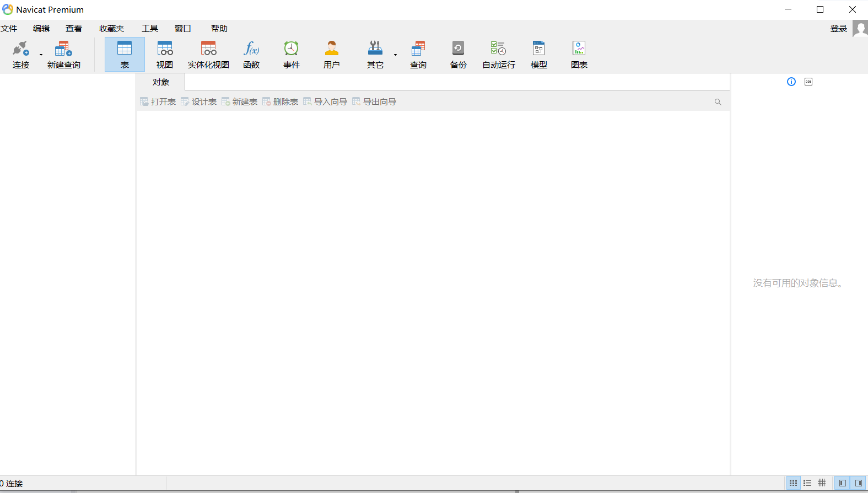This screenshot has width=868, height=493.
Task: Open the 工具 menu
Action: coord(150,28)
